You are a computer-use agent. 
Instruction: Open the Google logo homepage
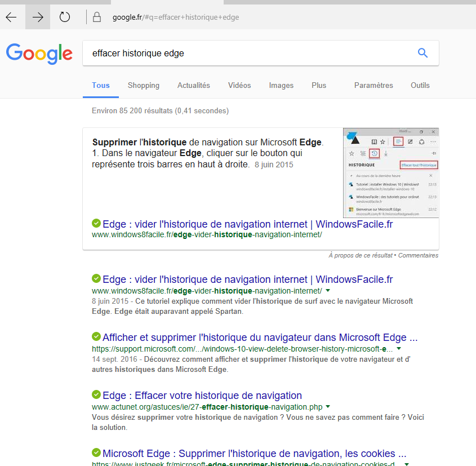[x=39, y=54]
